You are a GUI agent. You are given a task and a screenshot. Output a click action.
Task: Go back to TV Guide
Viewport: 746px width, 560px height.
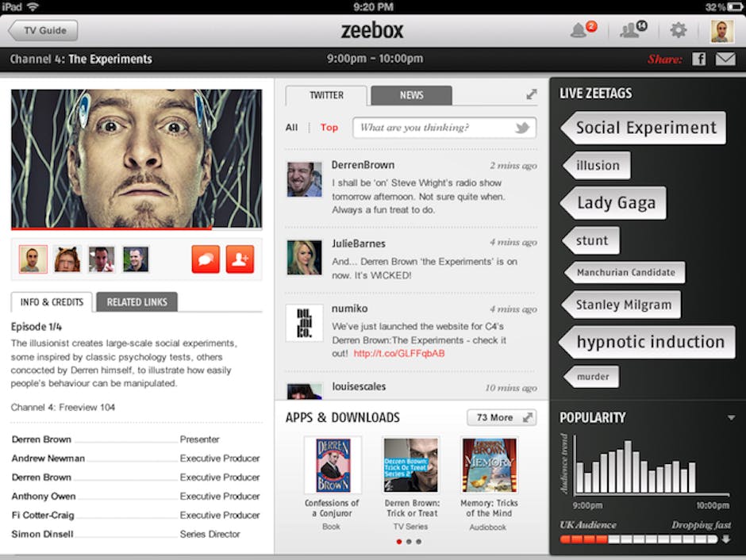tap(44, 30)
